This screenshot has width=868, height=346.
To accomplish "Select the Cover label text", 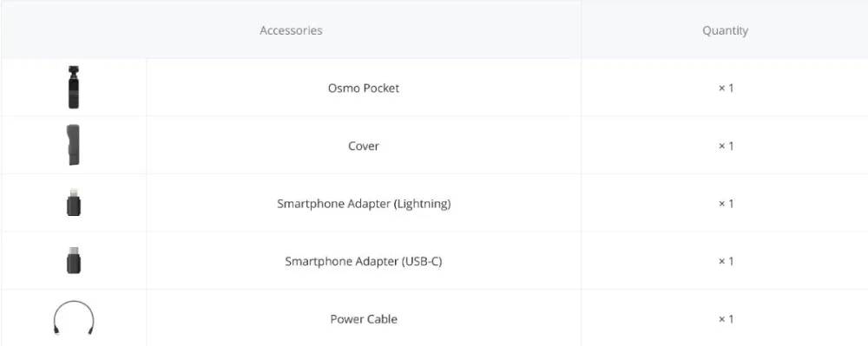I will (364, 146).
